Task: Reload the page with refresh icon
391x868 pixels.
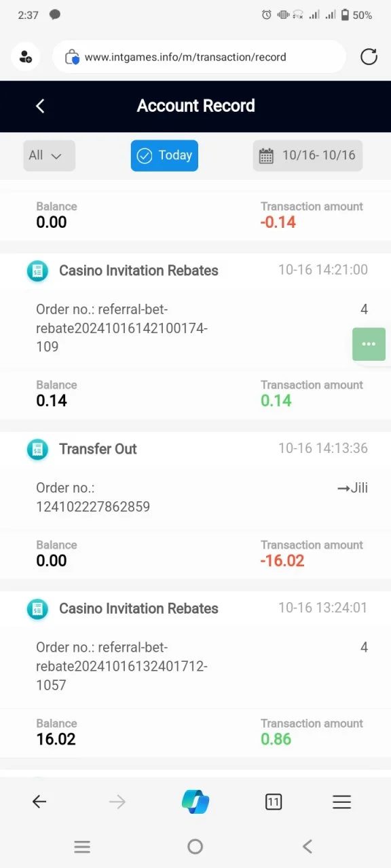Action: pos(369,57)
